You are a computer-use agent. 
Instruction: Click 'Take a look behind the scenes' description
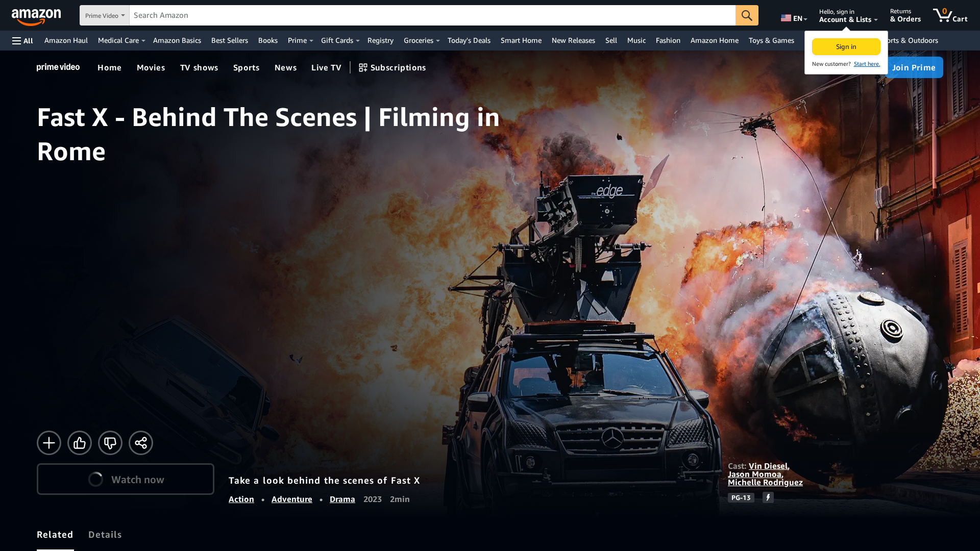coord(324,480)
